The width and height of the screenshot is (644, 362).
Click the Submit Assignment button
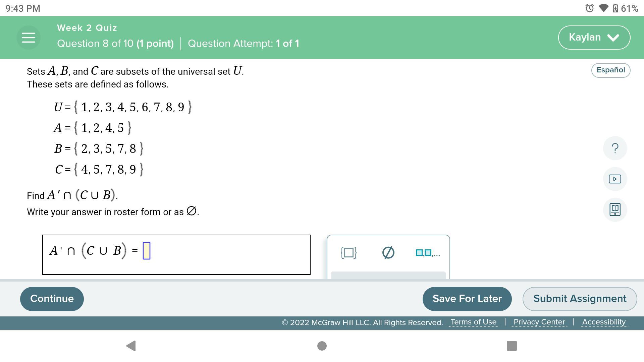pos(579,298)
